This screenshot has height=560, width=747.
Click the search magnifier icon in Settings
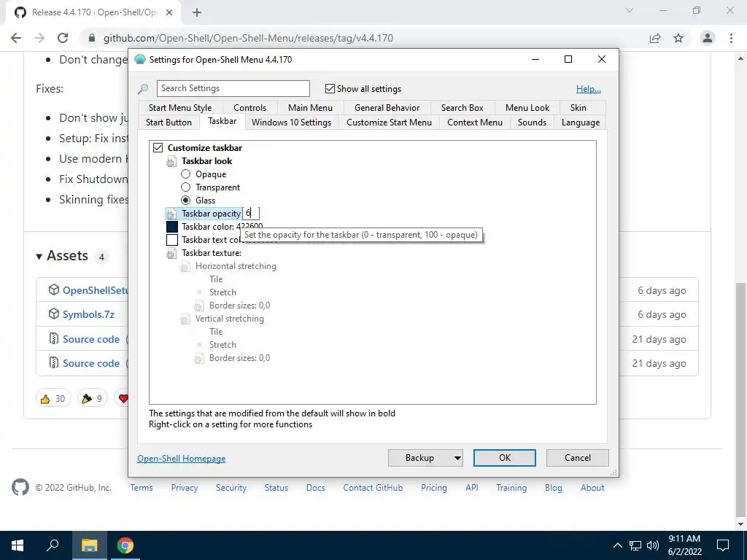point(143,88)
